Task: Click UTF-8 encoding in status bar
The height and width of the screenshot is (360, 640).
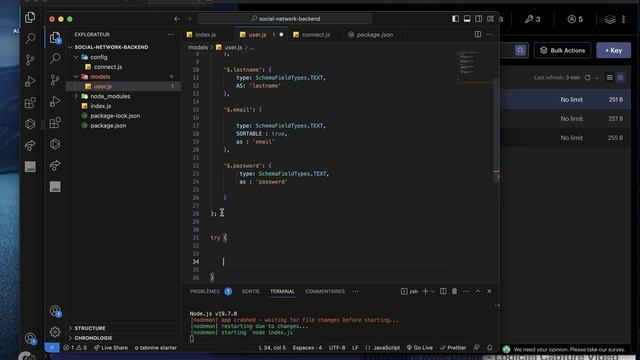Action: [x=337, y=348]
